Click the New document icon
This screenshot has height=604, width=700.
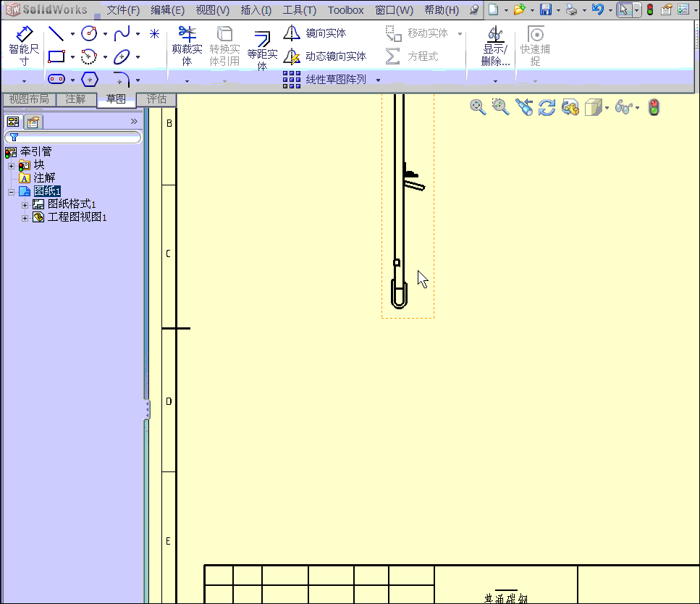point(493,9)
